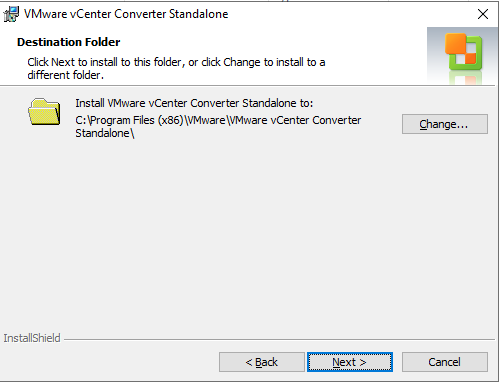501x383 pixels.
Task: Select the 'Install VMware vCenter Converter Standalone to:' label
Action: pos(194,103)
